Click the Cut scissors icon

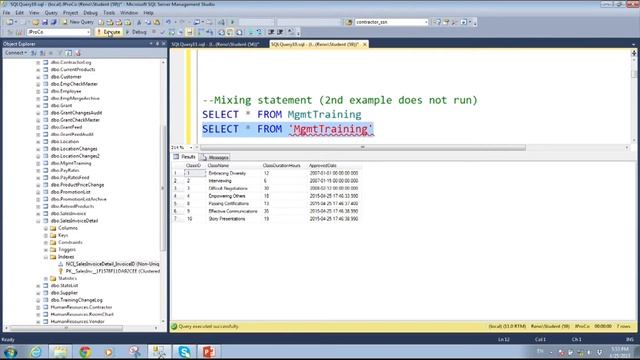(x=139, y=22)
